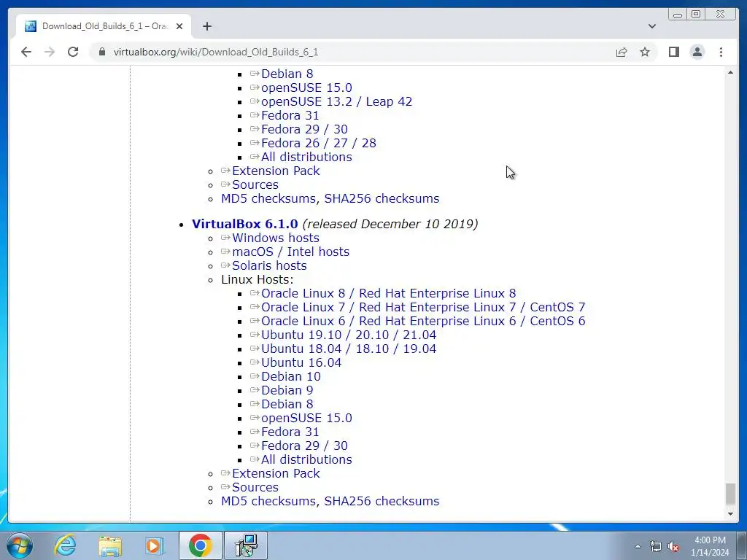Viewport: 747px width, 560px height.
Task: Open the Windows Start menu
Action: tap(20, 545)
